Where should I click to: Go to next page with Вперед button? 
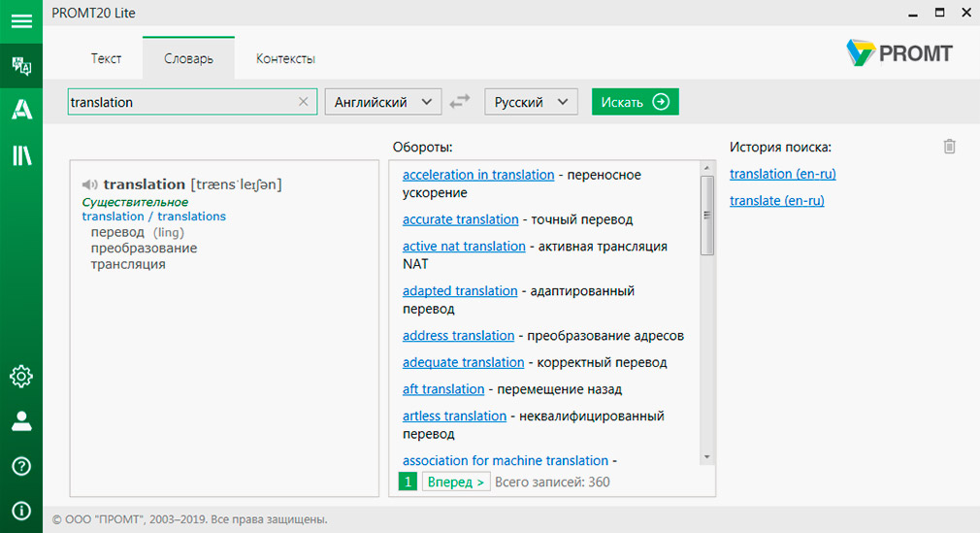[x=456, y=482]
